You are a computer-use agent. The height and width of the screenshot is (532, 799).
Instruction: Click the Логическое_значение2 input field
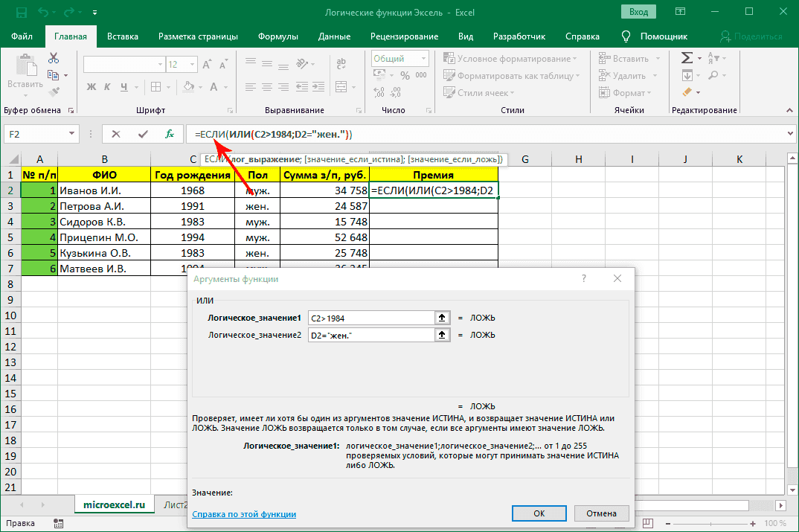point(370,335)
